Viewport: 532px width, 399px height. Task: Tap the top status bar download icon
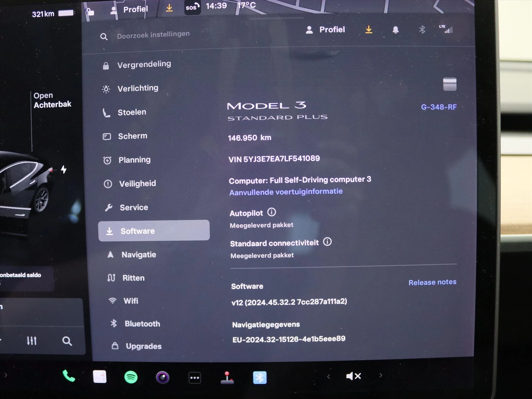coord(169,8)
